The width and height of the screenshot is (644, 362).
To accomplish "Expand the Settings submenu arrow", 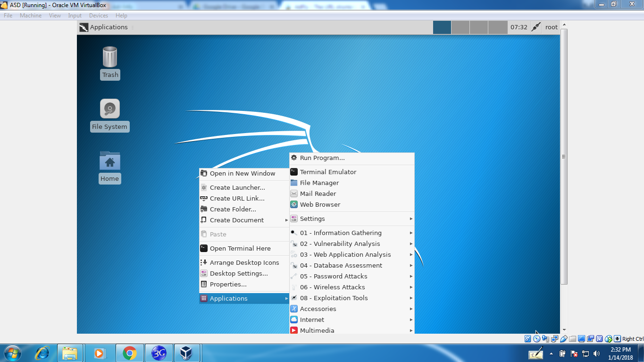I will pos(410,219).
